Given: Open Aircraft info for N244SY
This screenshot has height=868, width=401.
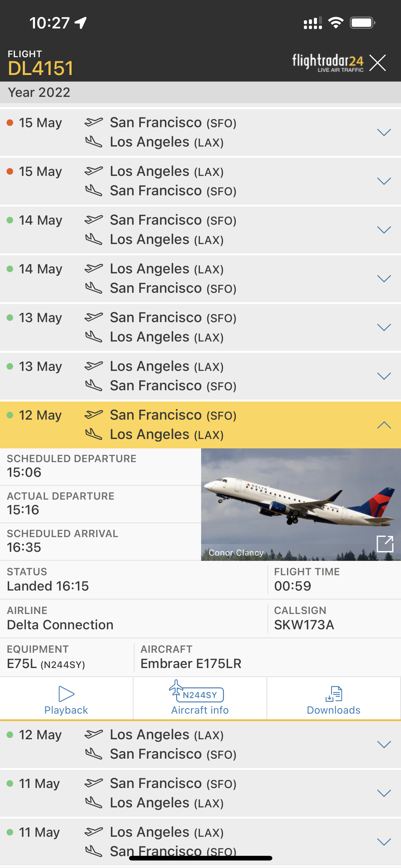Looking at the screenshot, I should pos(200,698).
